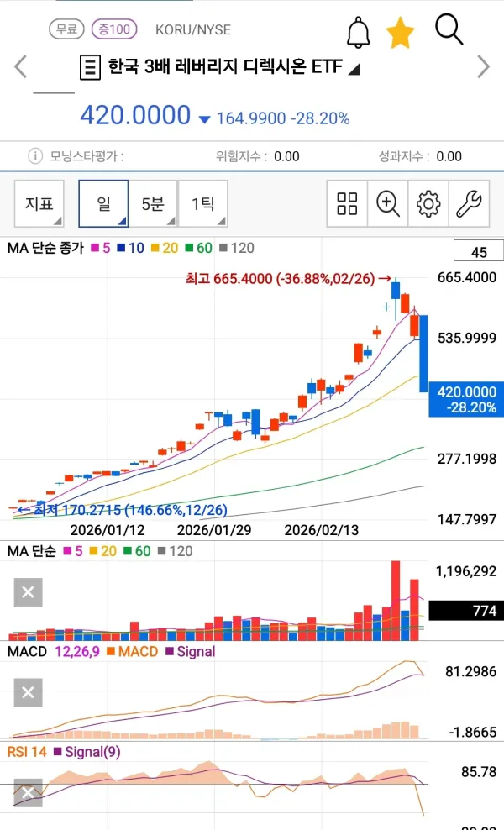Tap the alert bell icon
Screen dimensions: 504x830
[359, 32]
